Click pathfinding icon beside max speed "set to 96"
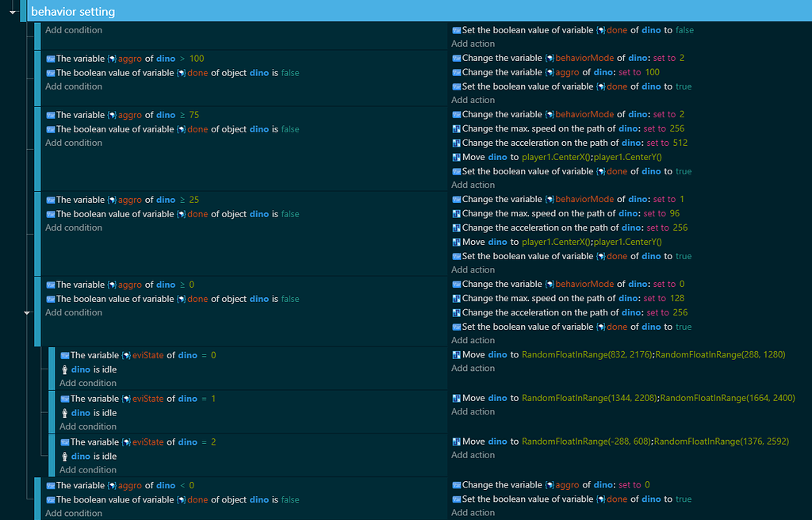 coord(456,214)
